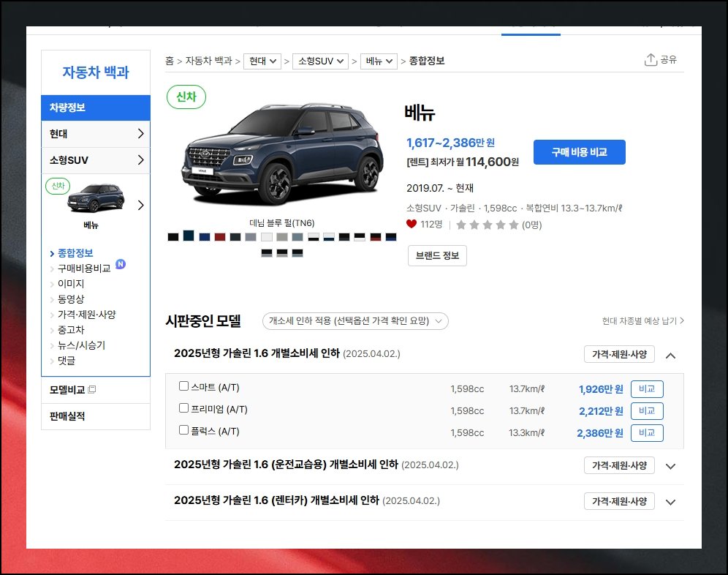Open the 현대 breadcrumb dropdown

coord(262,61)
